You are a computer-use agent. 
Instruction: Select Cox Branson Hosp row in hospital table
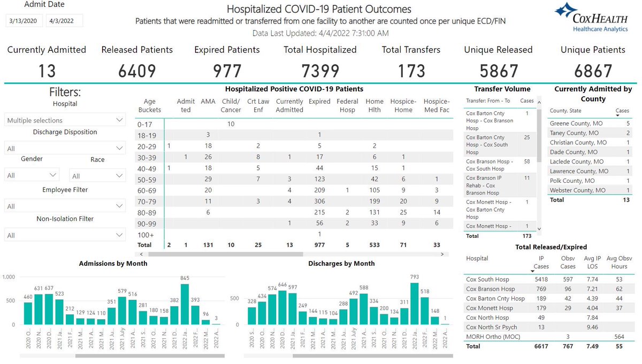click(549, 289)
